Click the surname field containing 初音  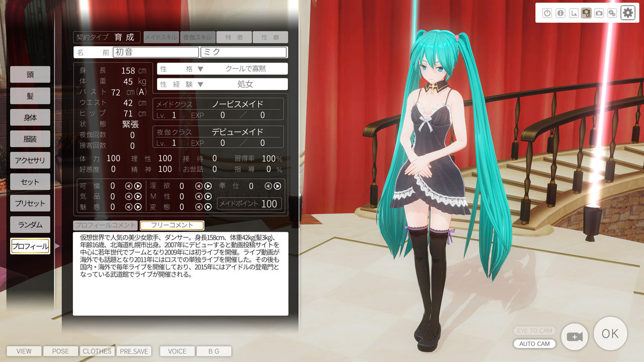tap(156, 52)
